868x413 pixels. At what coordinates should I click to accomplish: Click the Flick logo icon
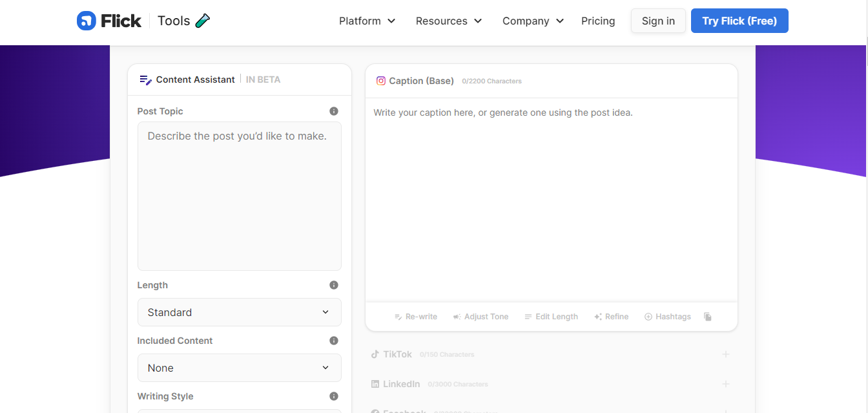[x=86, y=21]
